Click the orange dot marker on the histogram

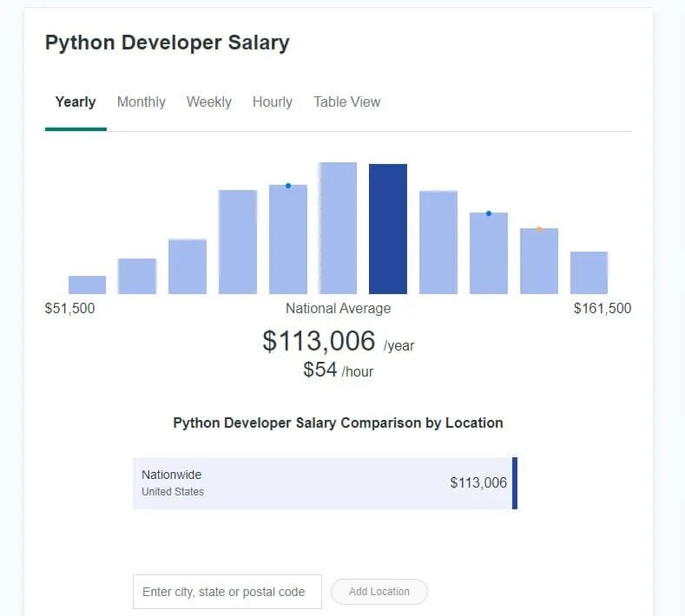539,229
